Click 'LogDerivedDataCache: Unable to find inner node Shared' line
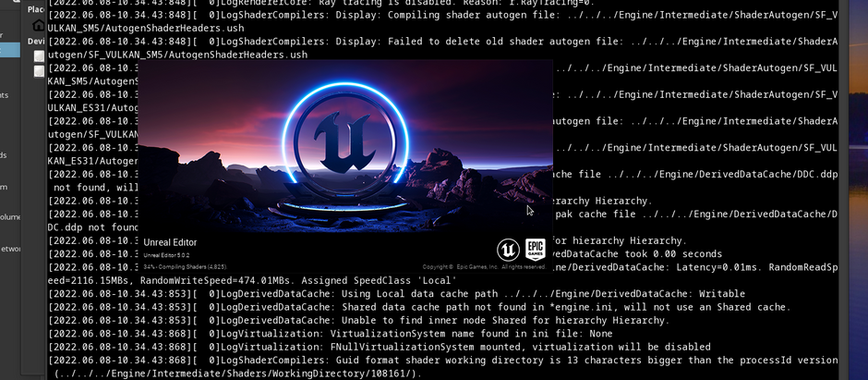Image resolution: width=868 pixels, height=380 pixels. (358, 320)
